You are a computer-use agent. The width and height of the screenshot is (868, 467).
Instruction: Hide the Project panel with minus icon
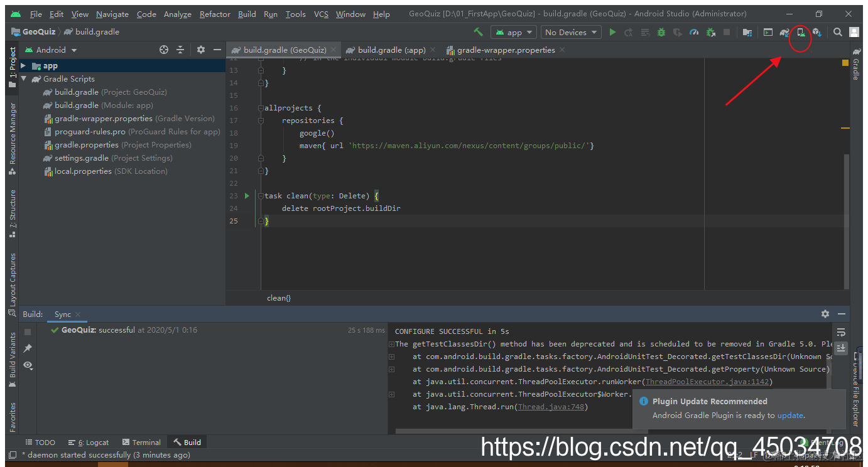217,50
